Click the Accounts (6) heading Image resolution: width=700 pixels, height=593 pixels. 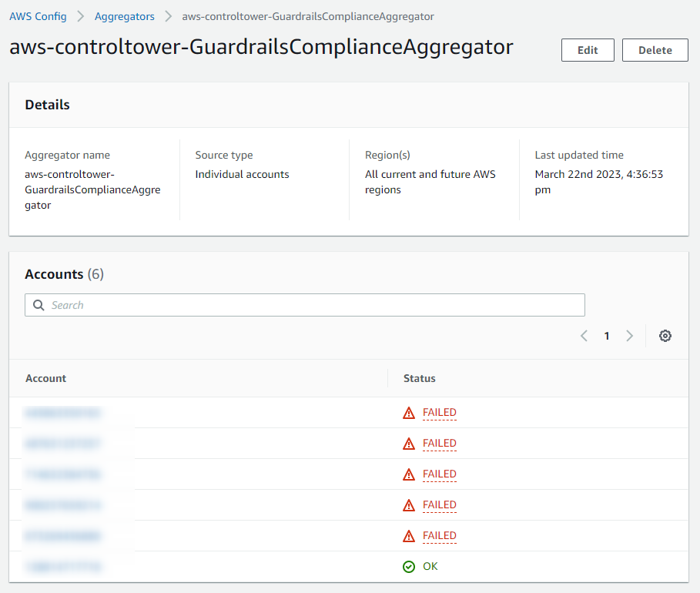tap(64, 274)
